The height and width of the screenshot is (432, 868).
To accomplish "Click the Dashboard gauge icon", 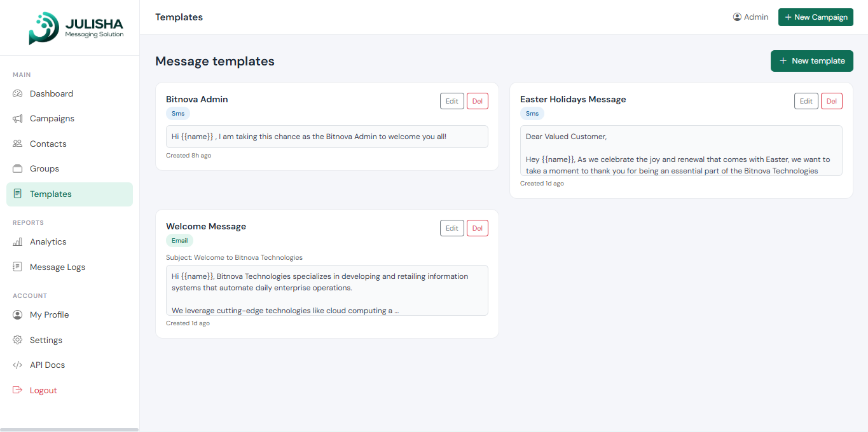I will point(18,93).
